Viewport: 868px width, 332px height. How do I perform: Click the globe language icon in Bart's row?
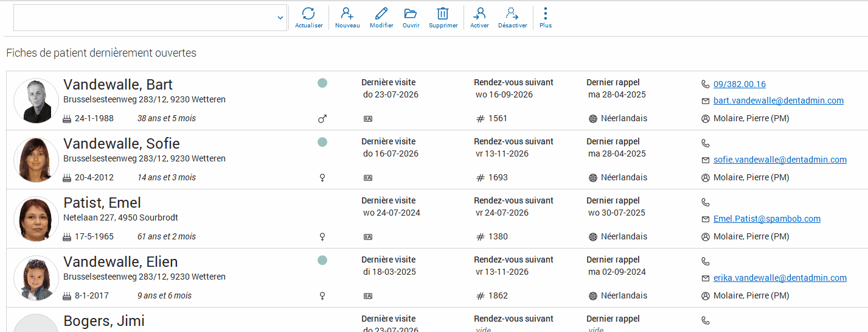593,119
